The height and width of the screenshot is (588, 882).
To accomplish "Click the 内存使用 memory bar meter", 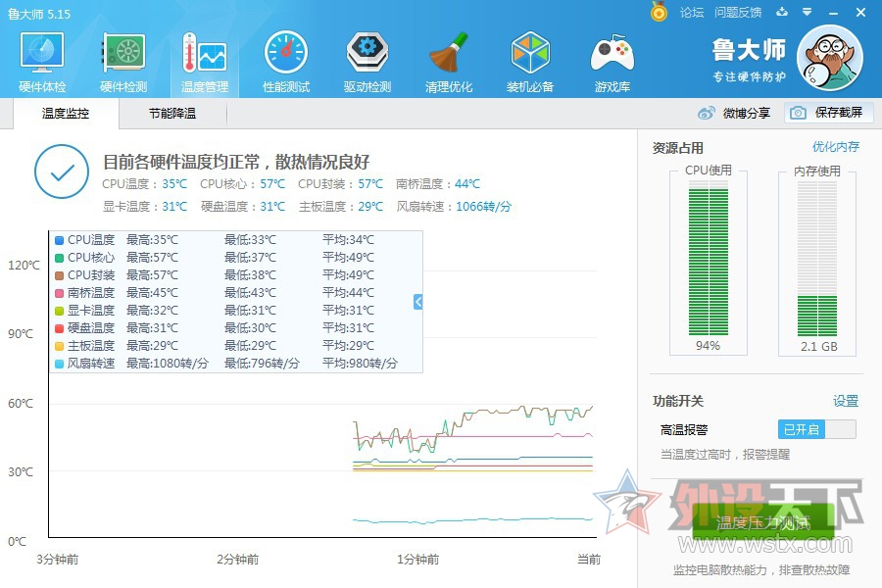I will [x=817, y=259].
